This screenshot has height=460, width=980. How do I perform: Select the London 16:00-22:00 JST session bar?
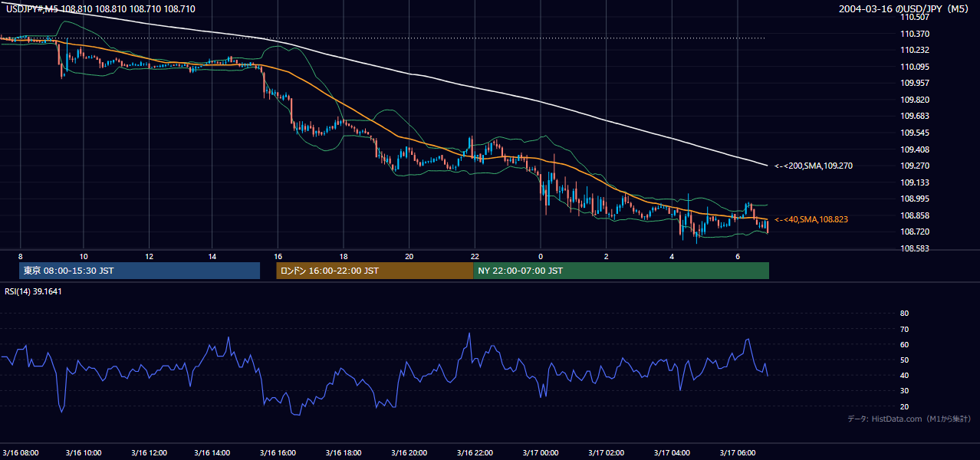375,271
